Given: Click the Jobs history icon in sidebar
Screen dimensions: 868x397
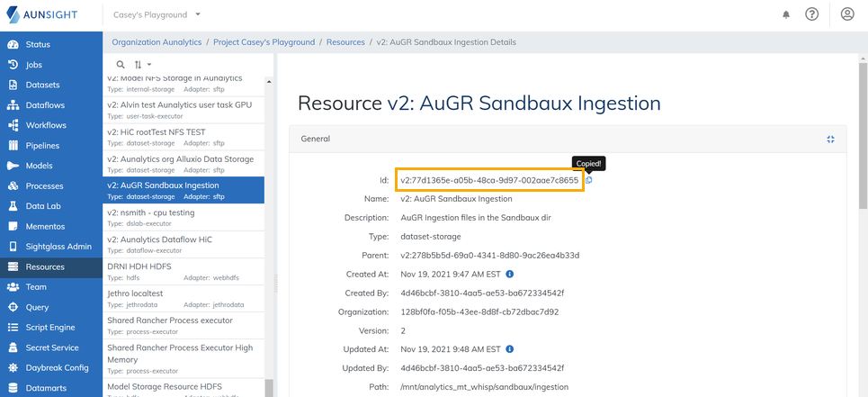Looking at the screenshot, I should pos(13,65).
